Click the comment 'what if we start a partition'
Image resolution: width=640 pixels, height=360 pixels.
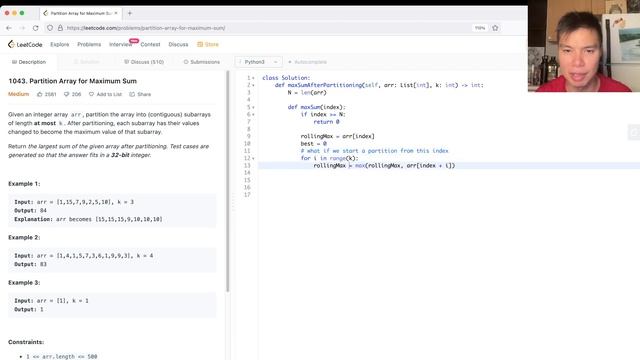pos(374,151)
